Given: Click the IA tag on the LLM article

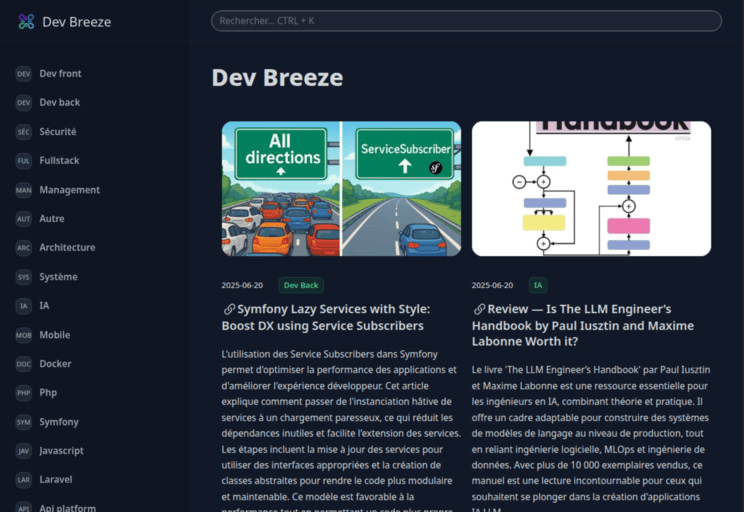Looking at the screenshot, I should (x=538, y=285).
